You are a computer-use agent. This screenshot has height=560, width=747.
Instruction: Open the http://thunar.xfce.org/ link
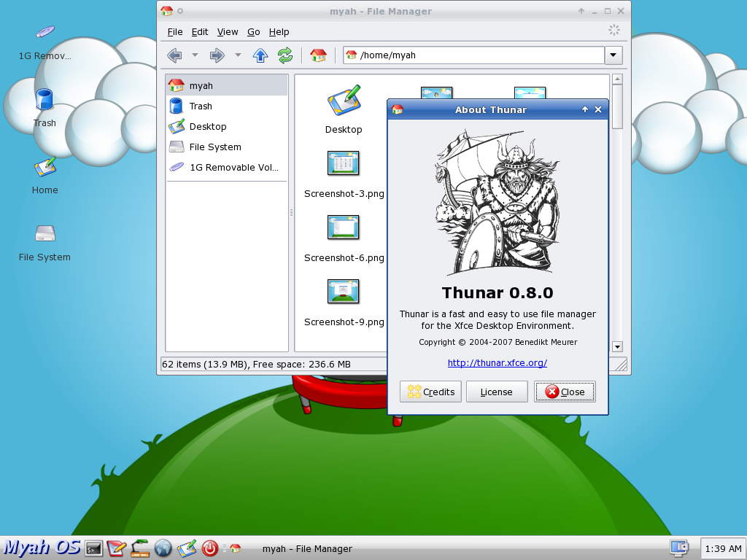pyautogui.click(x=498, y=363)
